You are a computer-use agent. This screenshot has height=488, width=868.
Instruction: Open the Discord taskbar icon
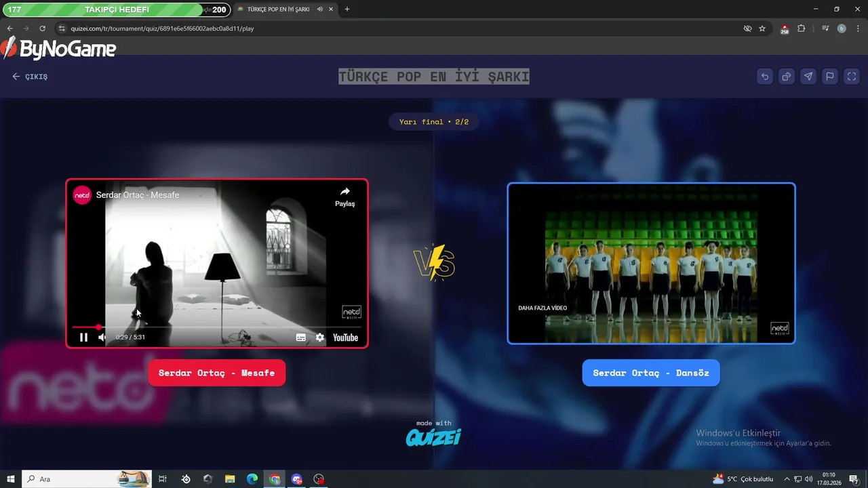pos(296,479)
